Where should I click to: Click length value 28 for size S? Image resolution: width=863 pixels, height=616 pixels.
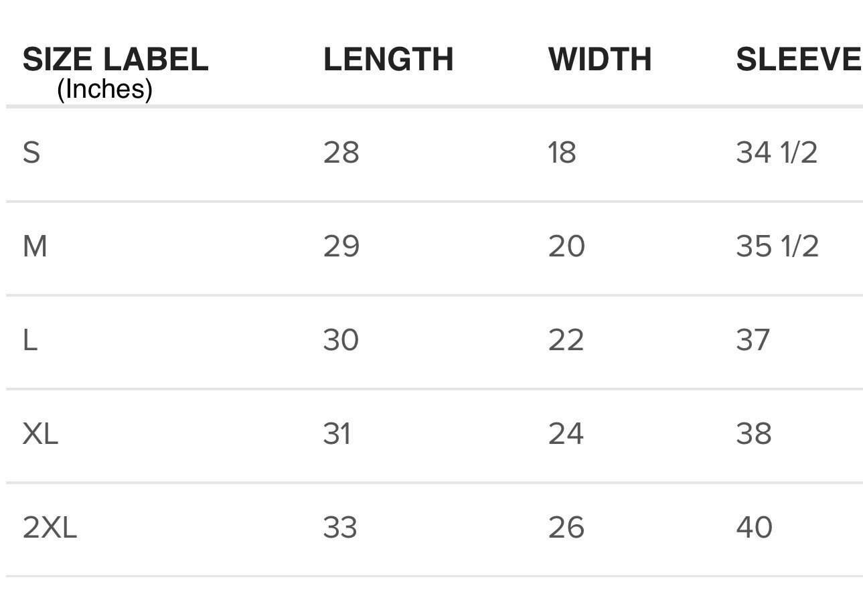point(341,153)
